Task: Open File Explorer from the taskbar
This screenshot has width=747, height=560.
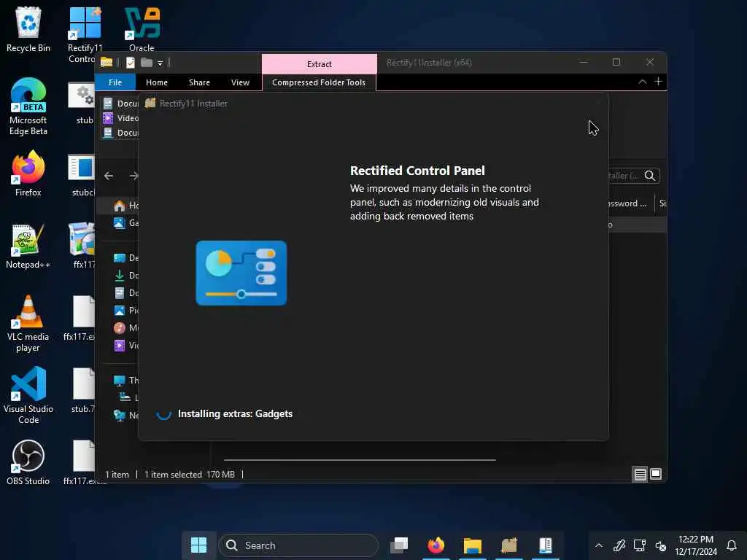Action: (x=473, y=545)
